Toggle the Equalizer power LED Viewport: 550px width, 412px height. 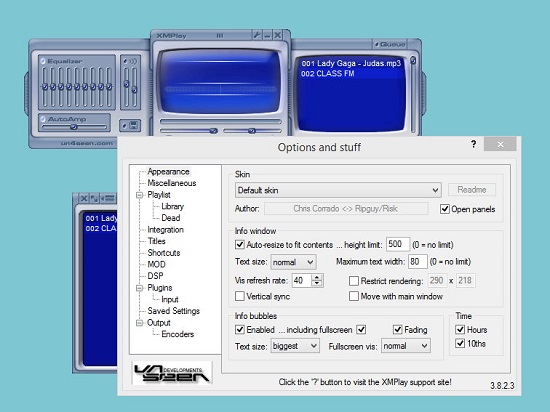(x=43, y=61)
